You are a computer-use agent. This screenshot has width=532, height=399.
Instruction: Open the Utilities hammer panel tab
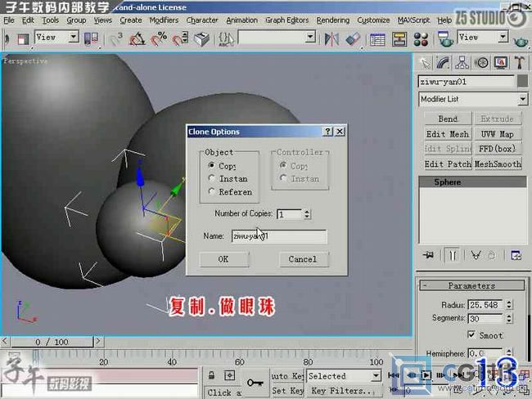[x=520, y=63]
